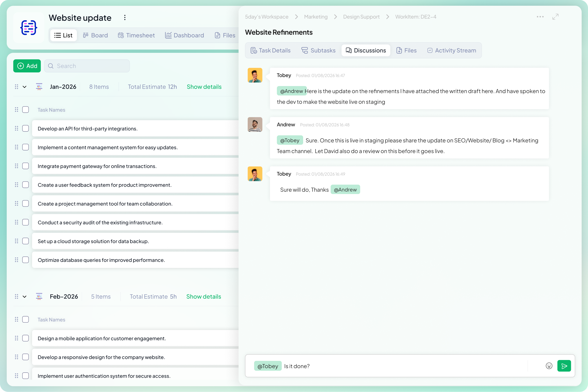Check the Design a mobile application task

pyautogui.click(x=25, y=338)
